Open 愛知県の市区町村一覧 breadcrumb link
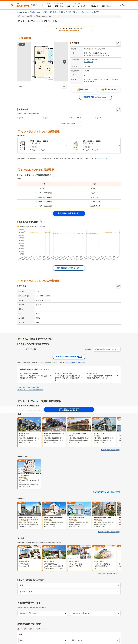Image resolution: width=138 pixels, height=644 pixels. pos(50,12)
